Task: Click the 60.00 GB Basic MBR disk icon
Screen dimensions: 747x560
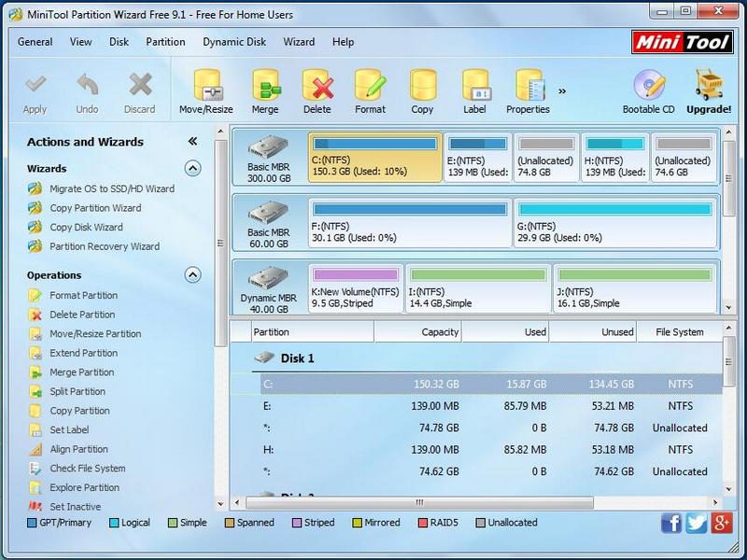Action: 268,213
